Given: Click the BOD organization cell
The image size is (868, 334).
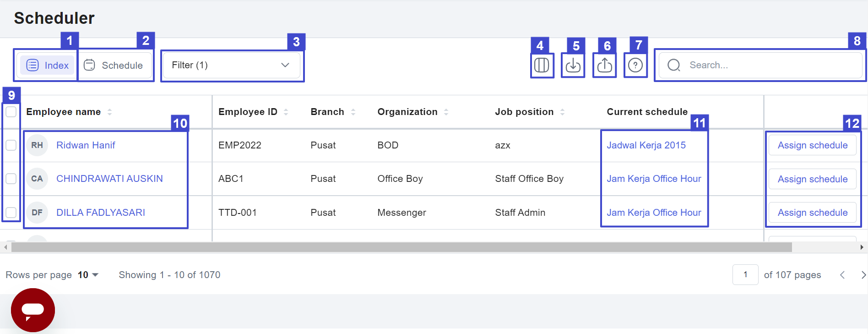Looking at the screenshot, I should pyautogui.click(x=388, y=145).
